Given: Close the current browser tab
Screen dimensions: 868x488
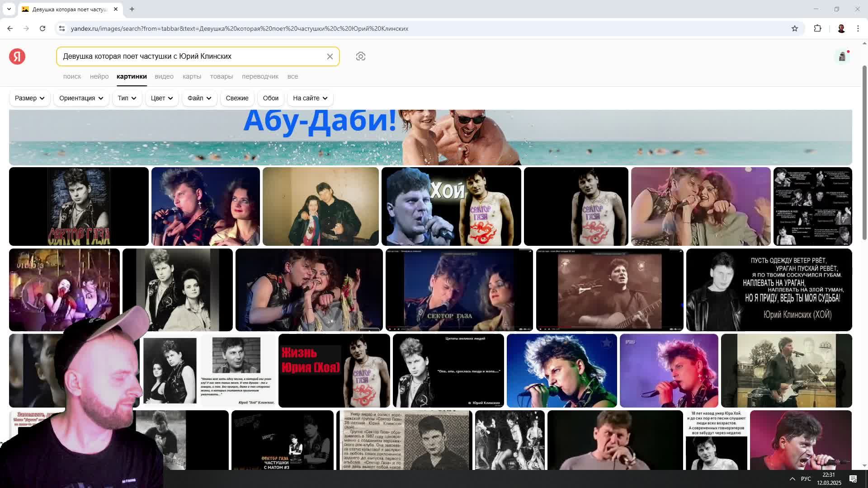Looking at the screenshot, I should click(x=116, y=9).
